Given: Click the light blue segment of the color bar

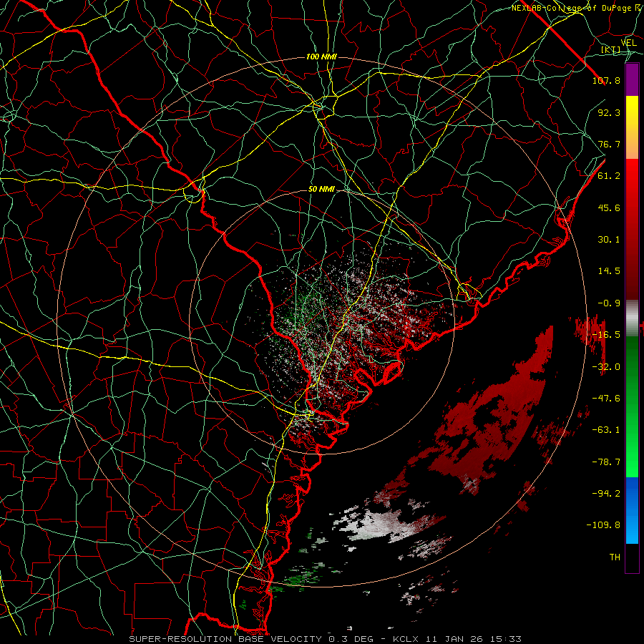Looking at the screenshot, I should [x=632, y=510].
